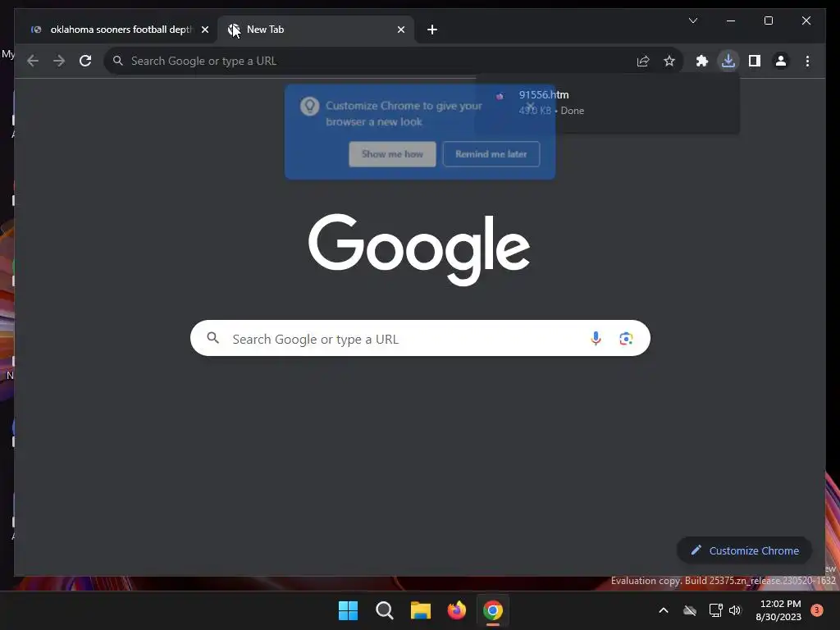Click the magnifier icon in the Google search box

click(x=212, y=338)
